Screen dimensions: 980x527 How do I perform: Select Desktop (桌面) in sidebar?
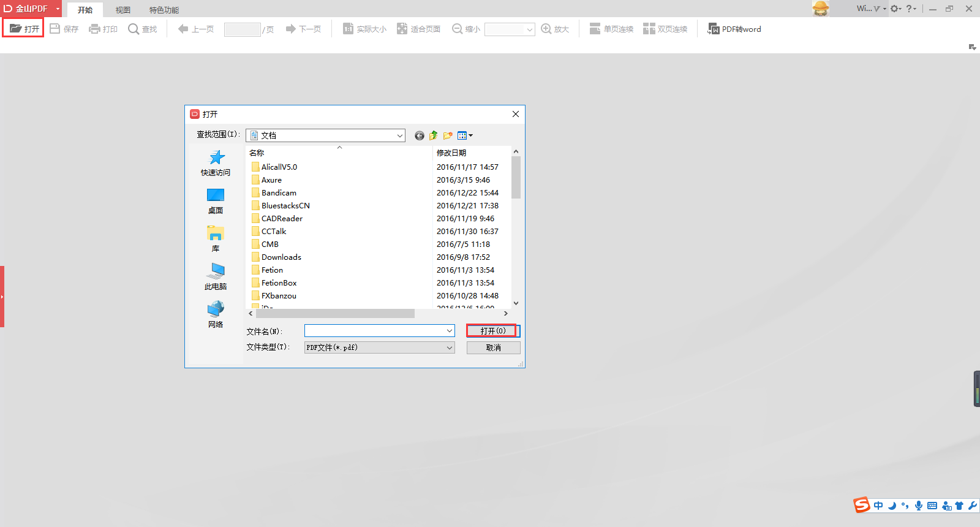pos(216,201)
